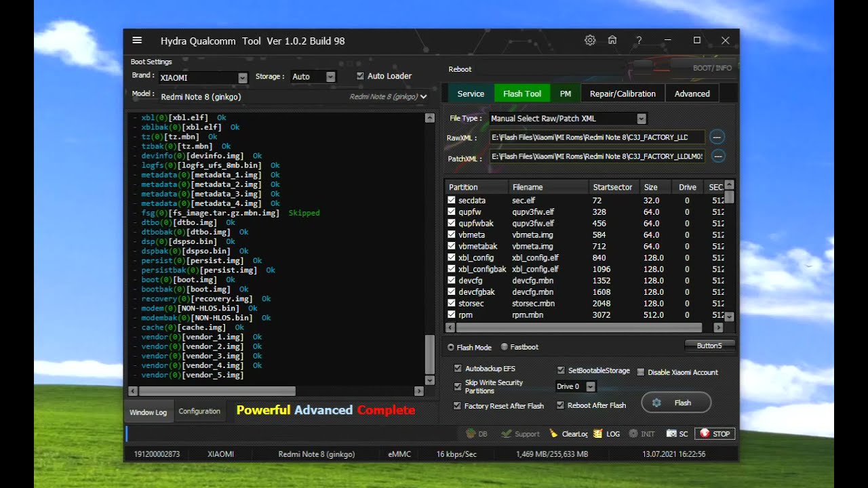The height and width of the screenshot is (488, 868).
Task: Select the storsec.mbn filename cell
Action: [x=533, y=304]
